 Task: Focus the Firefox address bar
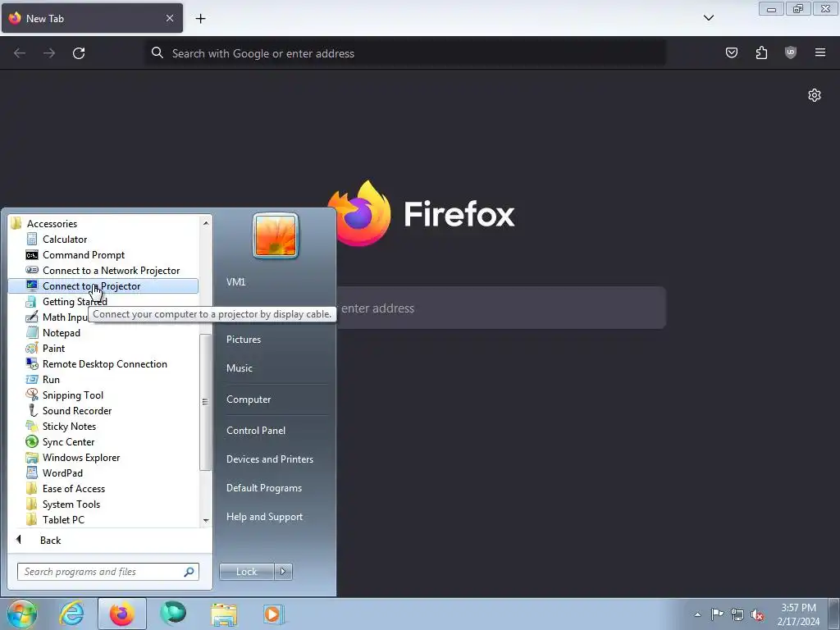[405, 53]
